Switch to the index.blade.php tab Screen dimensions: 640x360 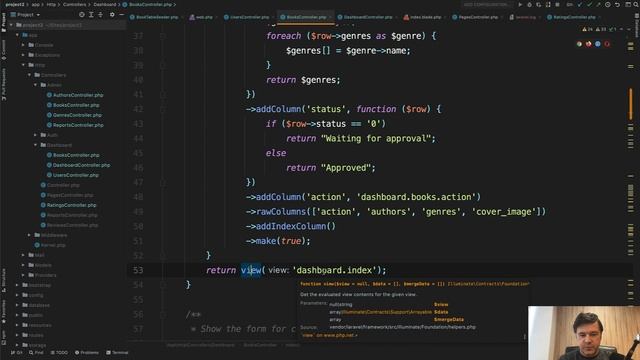pyautogui.click(x=423, y=17)
